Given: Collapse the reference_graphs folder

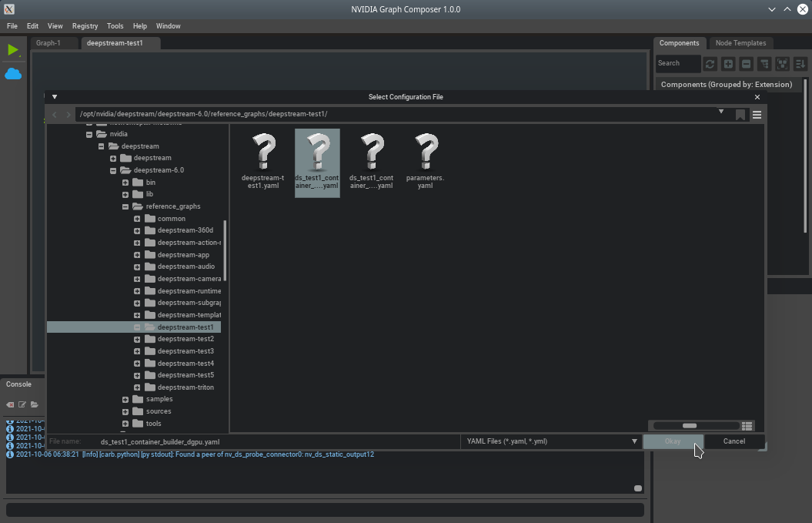Looking at the screenshot, I should 125,206.
